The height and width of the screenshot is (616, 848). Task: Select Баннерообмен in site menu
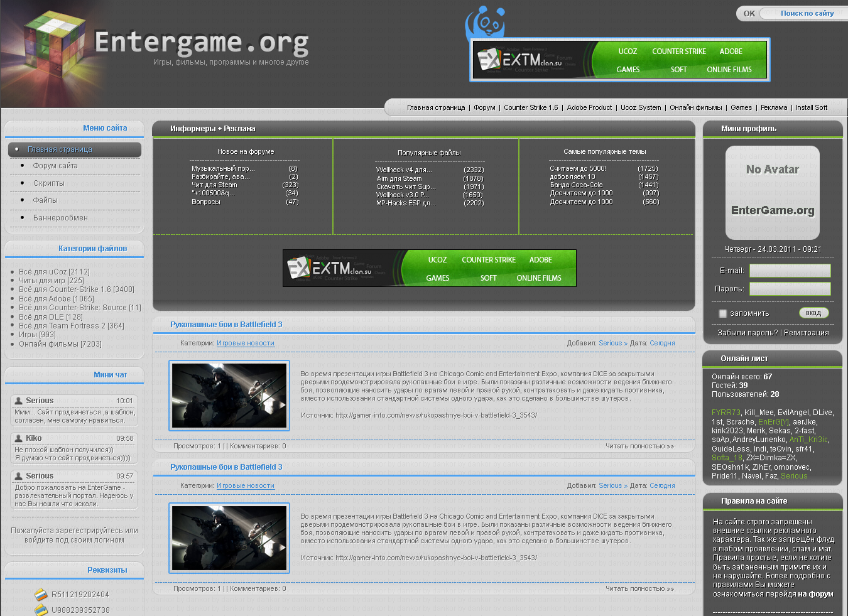pos(60,218)
